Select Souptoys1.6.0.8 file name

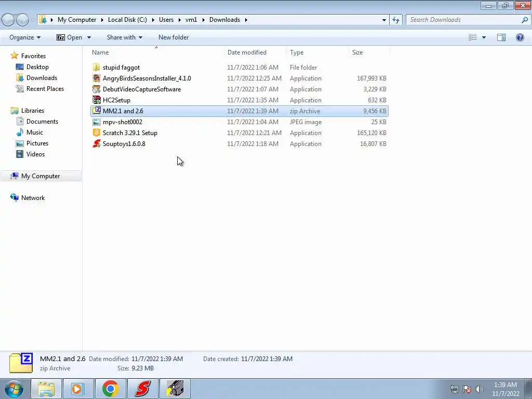(x=124, y=143)
